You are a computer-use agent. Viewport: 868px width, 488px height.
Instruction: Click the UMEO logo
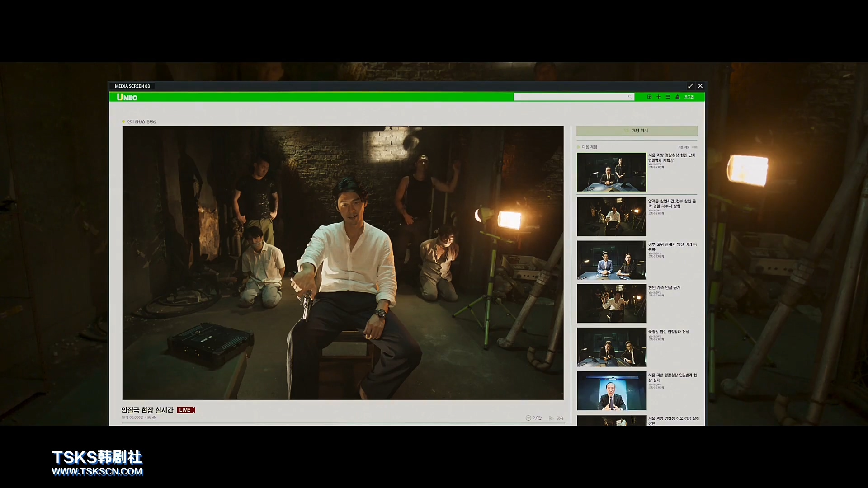127,97
